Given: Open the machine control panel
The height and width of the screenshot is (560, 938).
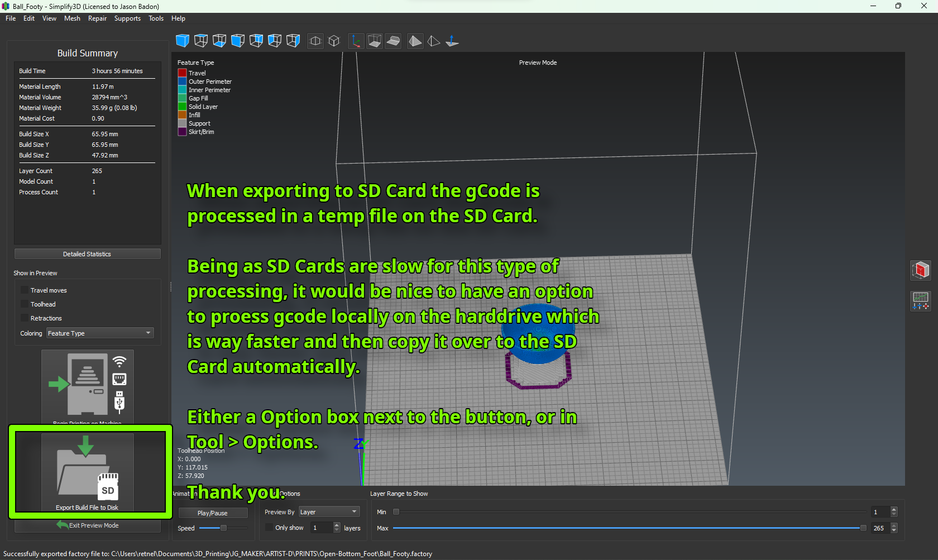Looking at the screenshot, I should 921,301.
